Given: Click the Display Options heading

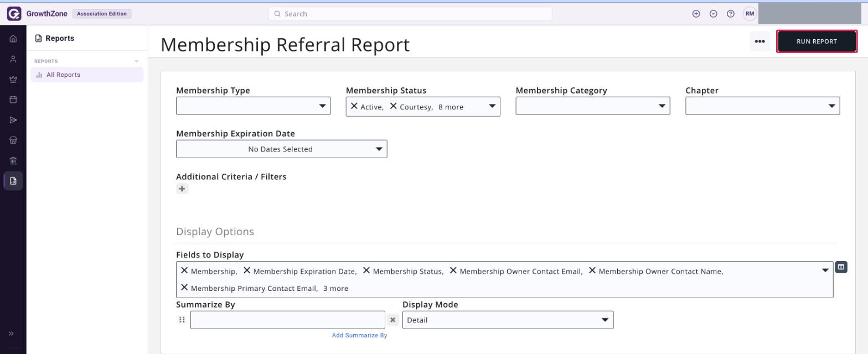Looking at the screenshot, I should (215, 232).
